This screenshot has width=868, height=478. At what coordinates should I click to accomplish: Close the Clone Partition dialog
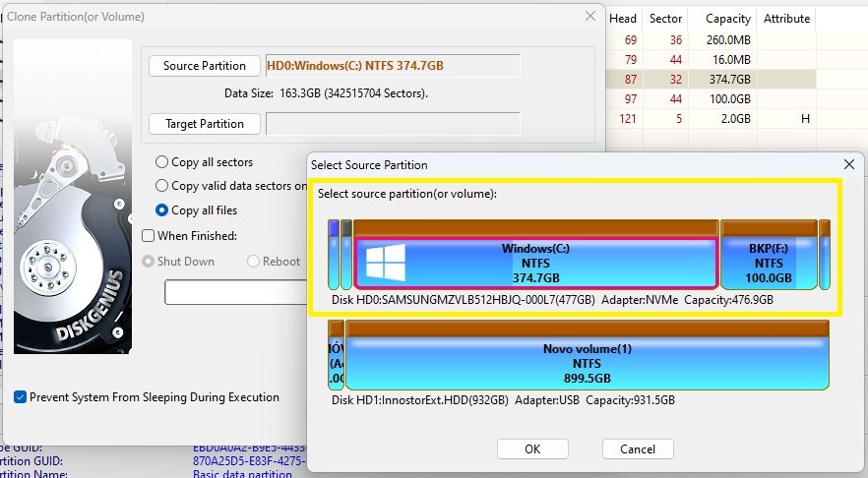coord(590,17)
